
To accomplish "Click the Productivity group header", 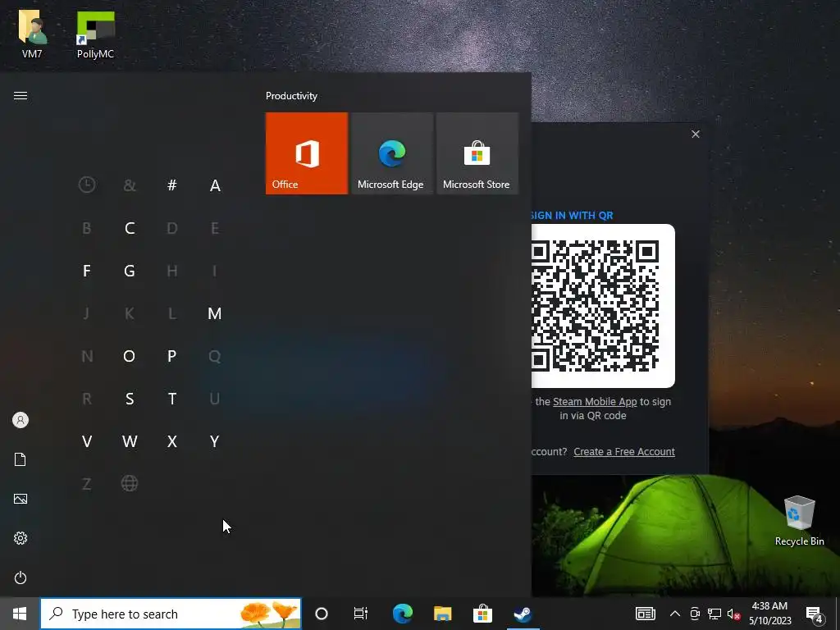I will [x=291, y=96].
